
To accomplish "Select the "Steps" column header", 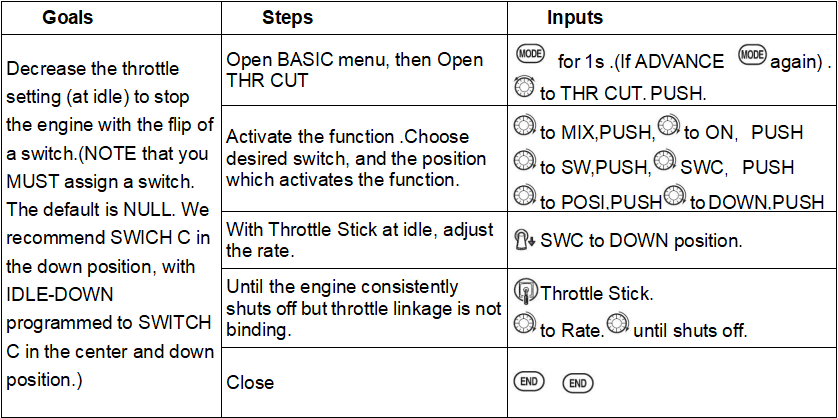I will (287, 18).
